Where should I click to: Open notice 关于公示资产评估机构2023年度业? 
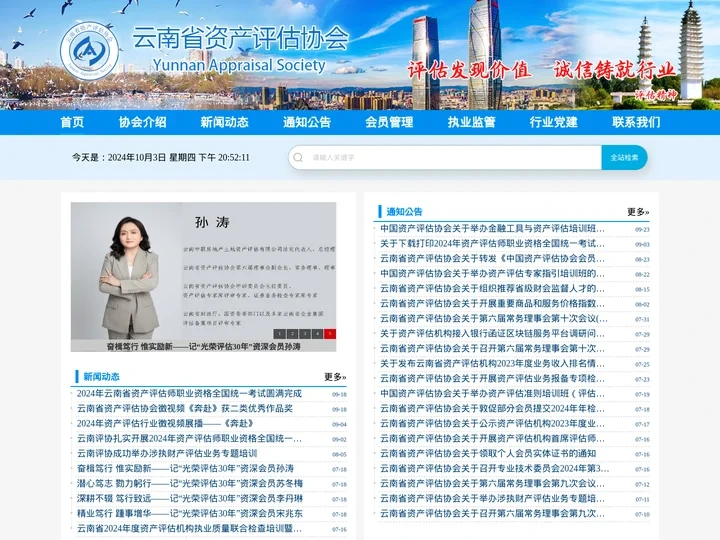(492, 423)
